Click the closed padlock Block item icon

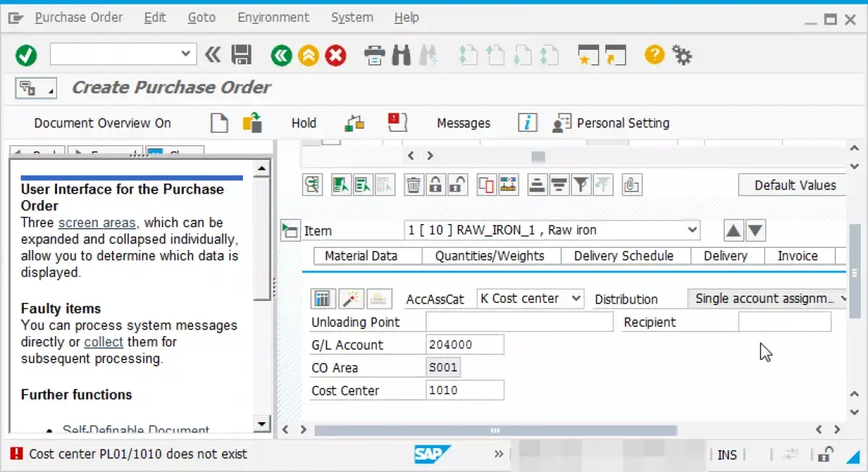[x=435, y=185]
